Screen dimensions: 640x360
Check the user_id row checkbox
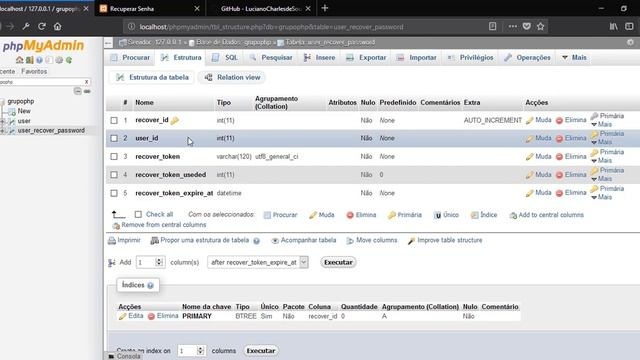pyautogui.click(x=114, y=138)
